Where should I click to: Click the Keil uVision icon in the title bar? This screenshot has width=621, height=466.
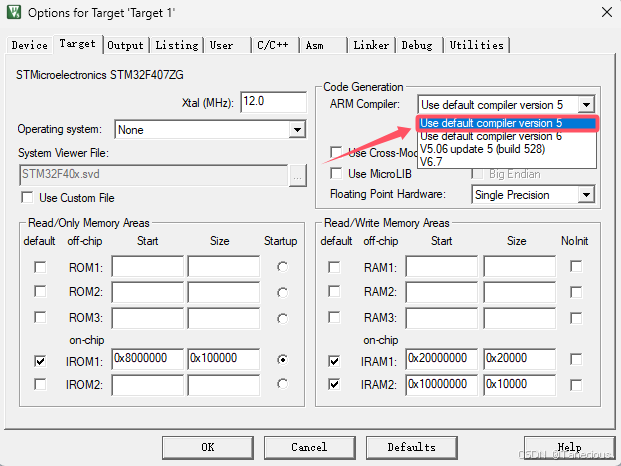point(14,12)
